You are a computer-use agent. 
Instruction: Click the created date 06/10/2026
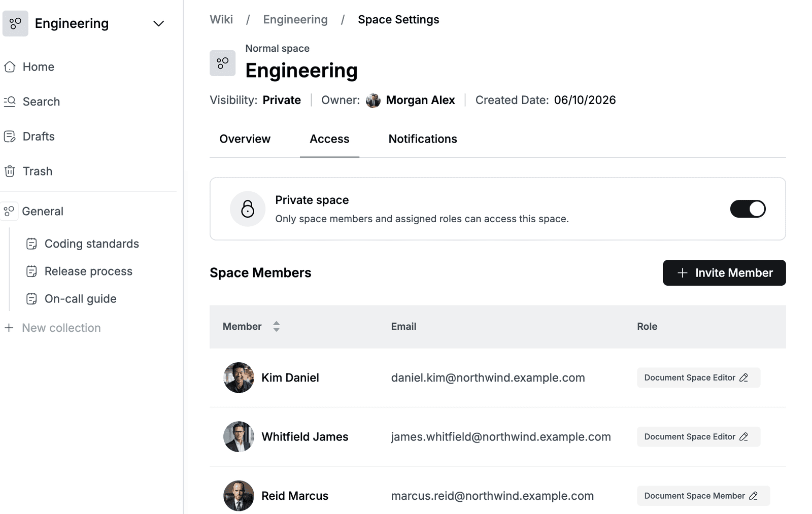585,100
